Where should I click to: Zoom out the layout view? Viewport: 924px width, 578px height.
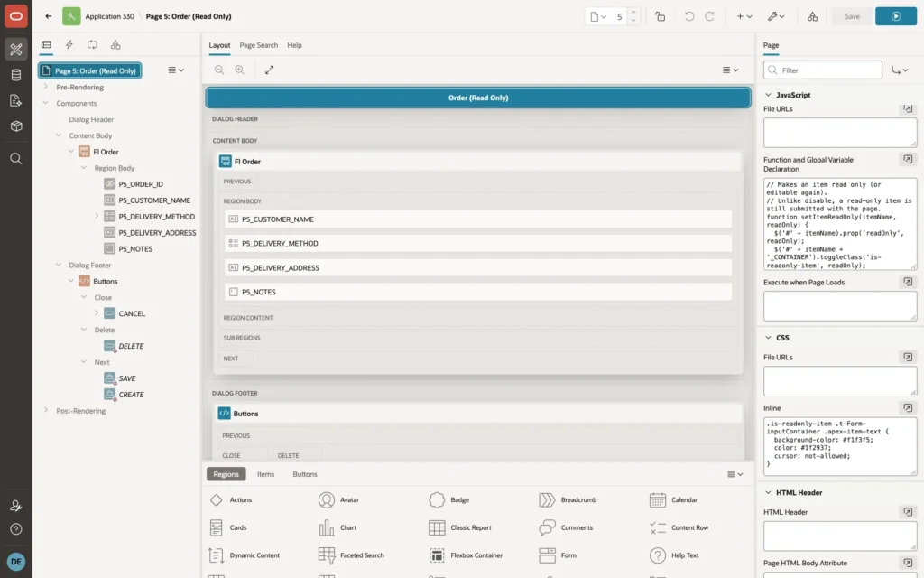219,70
